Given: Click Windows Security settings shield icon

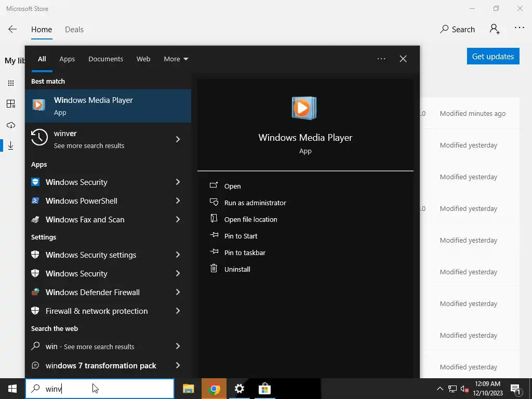Looking at the screenshot, I should point(35,255).
